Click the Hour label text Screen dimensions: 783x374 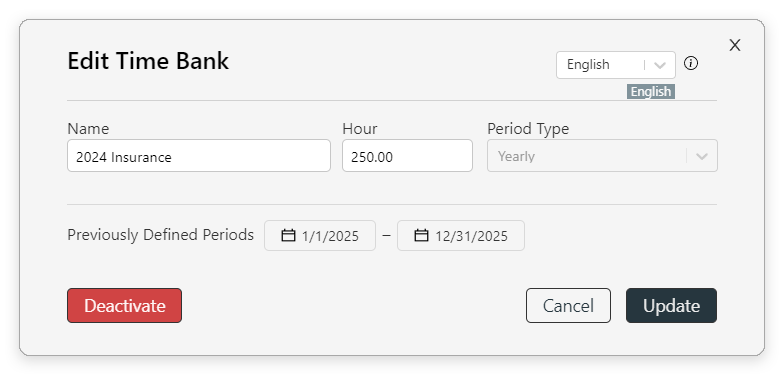(360, 129)
